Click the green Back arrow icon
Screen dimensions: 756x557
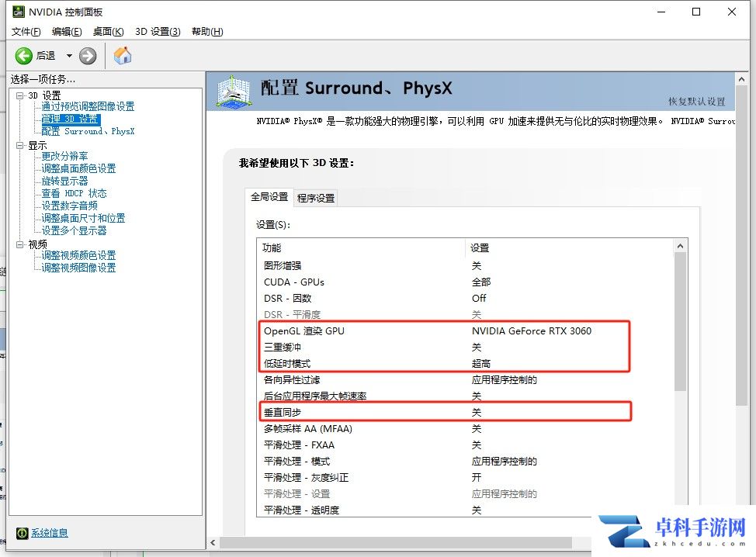[23, 56]
